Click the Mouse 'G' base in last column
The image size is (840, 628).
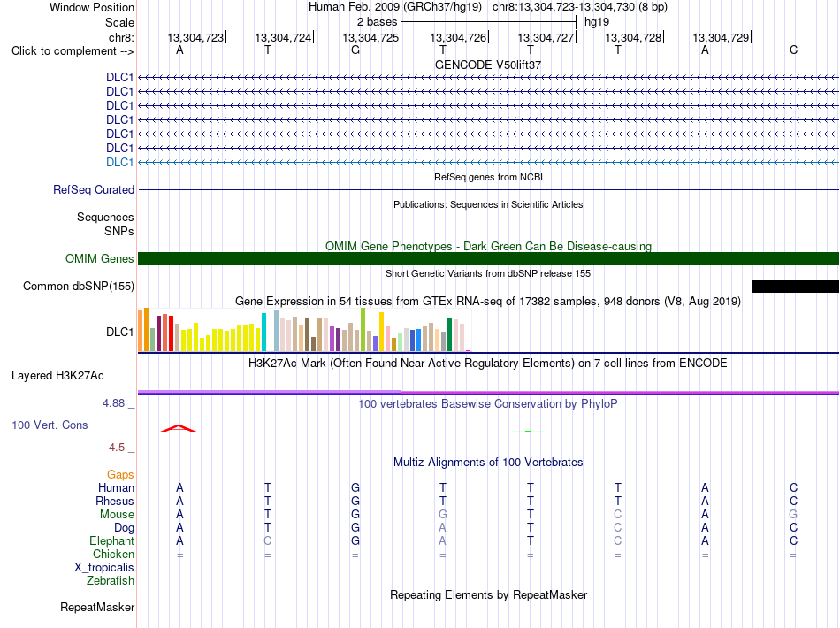[793, 515]
